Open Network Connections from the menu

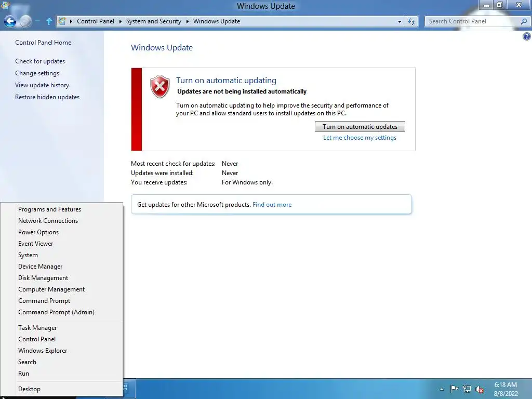point(48,221)
